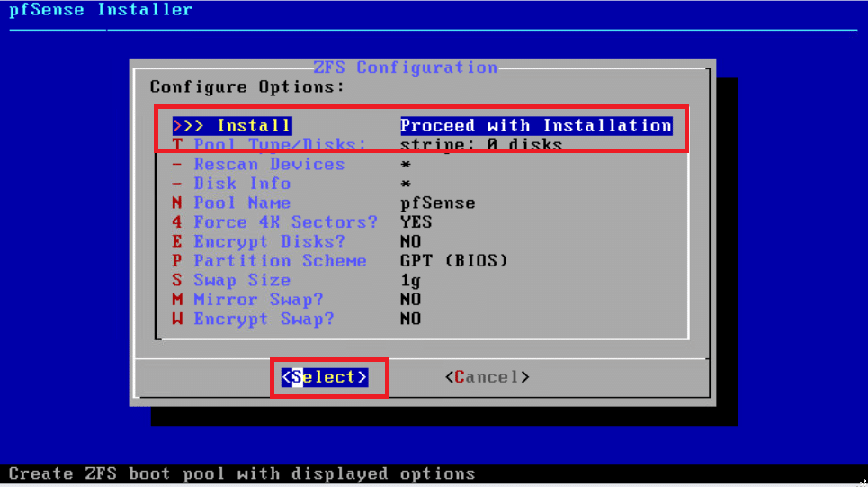Select the Encrypt Swap option
Image resolution: width=868 pixels, height=487 pixels.
coord(264,320)
